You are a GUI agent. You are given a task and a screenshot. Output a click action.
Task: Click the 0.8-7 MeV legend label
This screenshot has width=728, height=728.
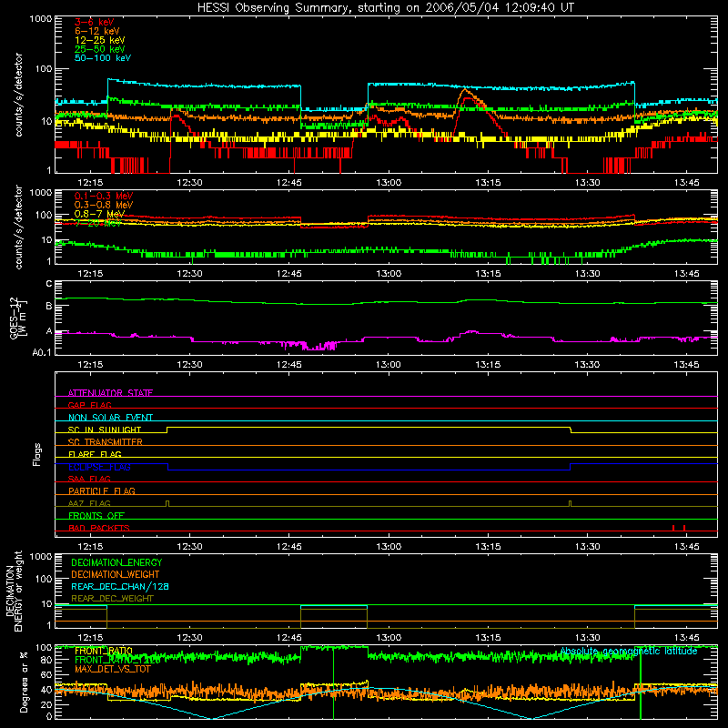click(x=99, y=214)
